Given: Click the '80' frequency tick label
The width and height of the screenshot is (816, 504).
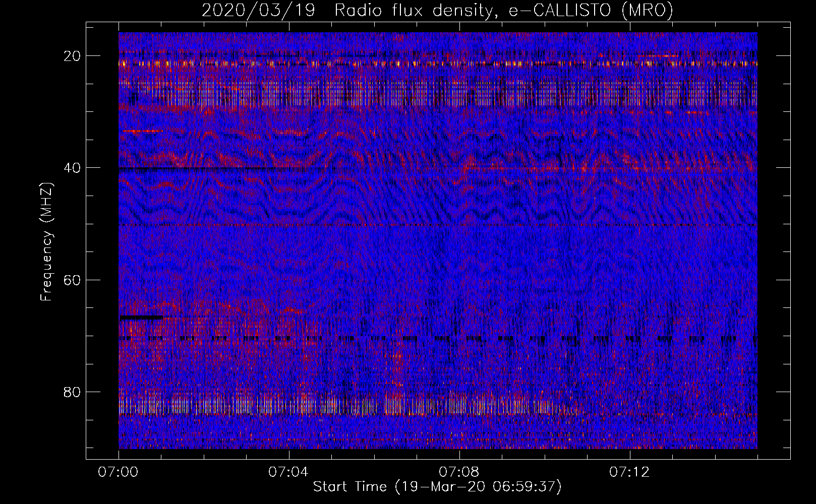Looking at the screenshot, I should [73, 392].
